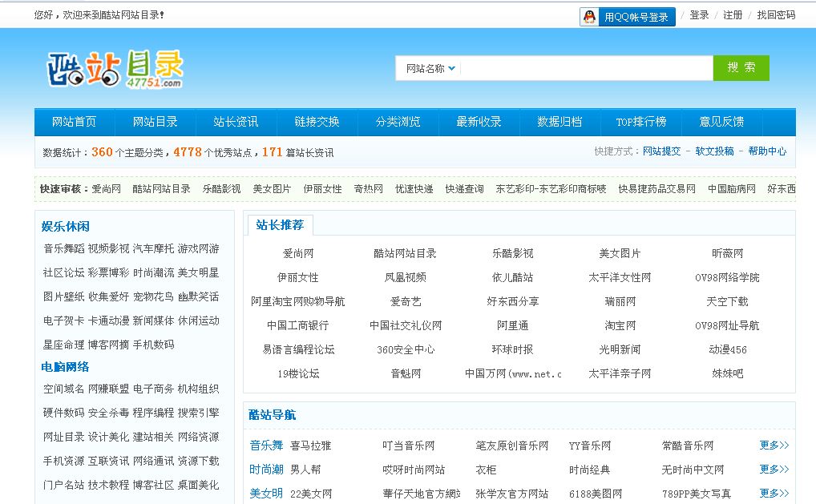Click the green 搜索 button

(741, 67)
